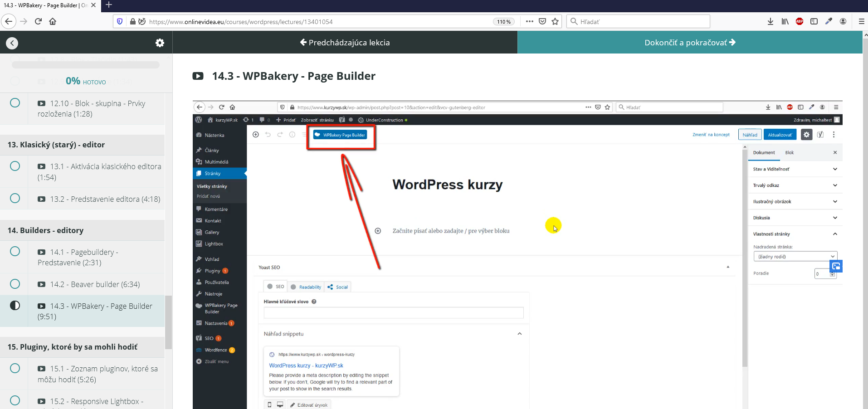The height and width of the screenshot is (409, 868).
Task: Close the document settings panel X
Action: click(x=835, y=152)
